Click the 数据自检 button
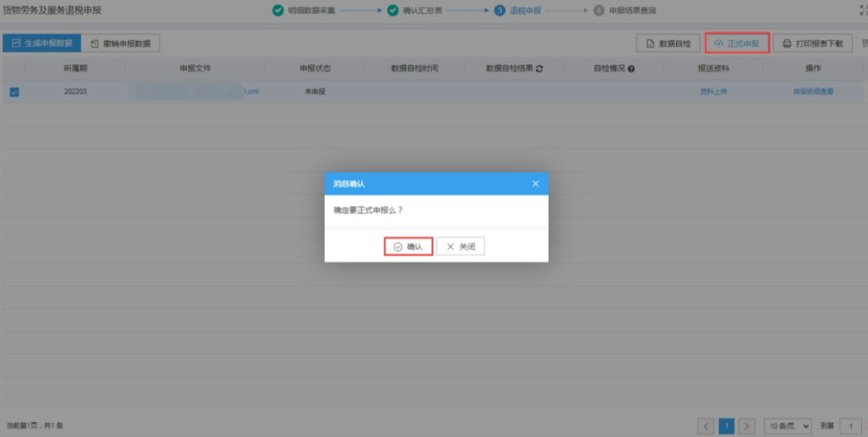The height and width of the screenshot is (437, 868). coord(668,43)
